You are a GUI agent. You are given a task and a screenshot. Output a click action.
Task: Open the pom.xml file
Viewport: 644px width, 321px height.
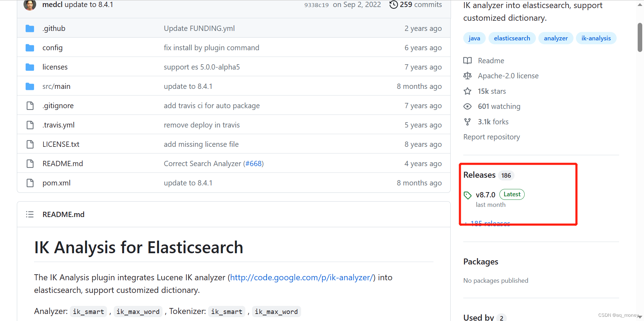[x=57, y=183]
